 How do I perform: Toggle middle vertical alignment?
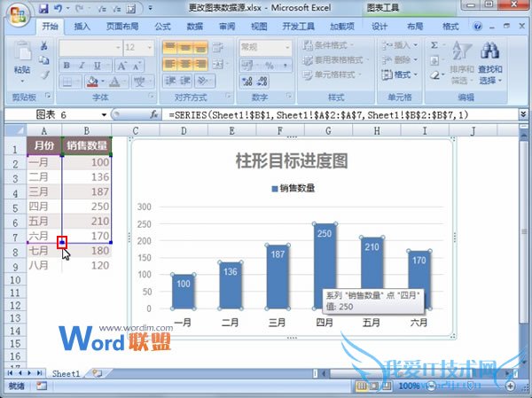[x=185, y=48]
